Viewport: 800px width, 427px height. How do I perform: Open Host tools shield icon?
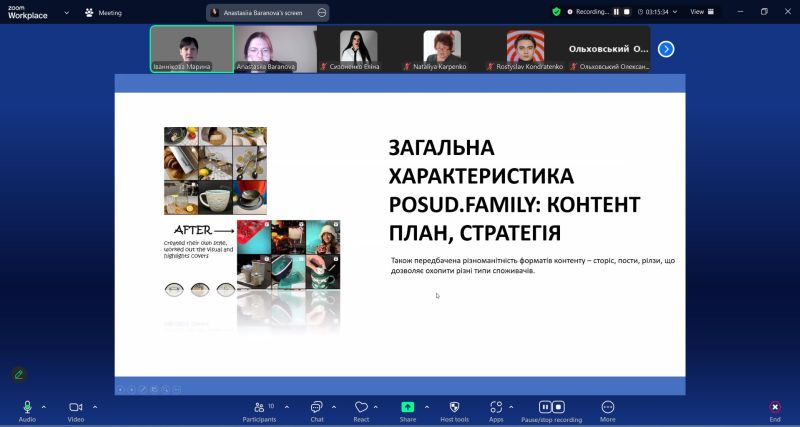(x=454, y=408)
